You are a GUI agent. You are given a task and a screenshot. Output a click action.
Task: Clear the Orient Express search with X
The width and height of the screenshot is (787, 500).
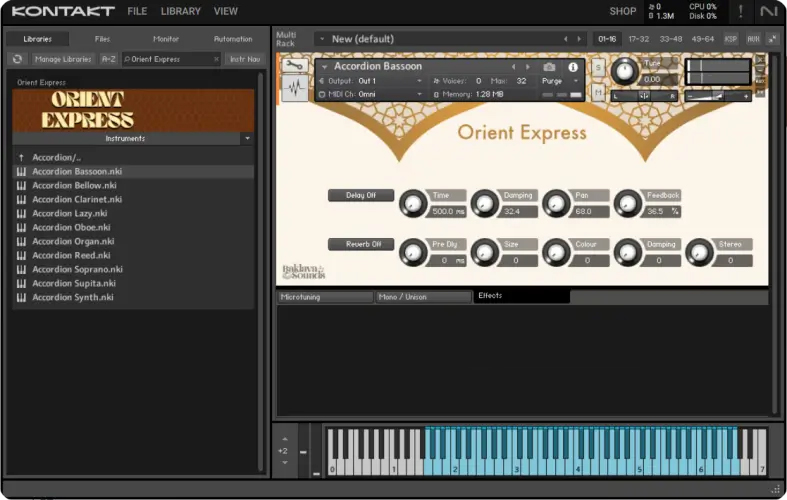pos(216,59)
